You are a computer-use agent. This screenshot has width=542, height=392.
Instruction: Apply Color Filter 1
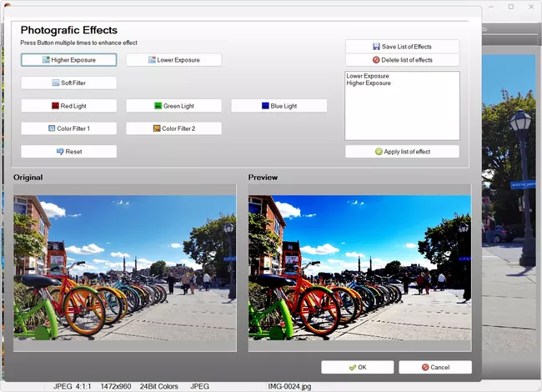pyautogui.click(x=68, y=128)
